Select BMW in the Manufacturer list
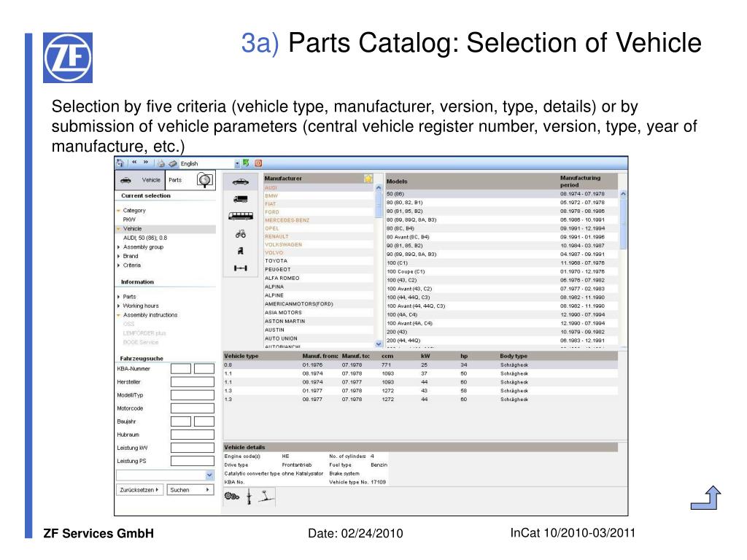Screen dimensions: 747x560 pos(318,195)
